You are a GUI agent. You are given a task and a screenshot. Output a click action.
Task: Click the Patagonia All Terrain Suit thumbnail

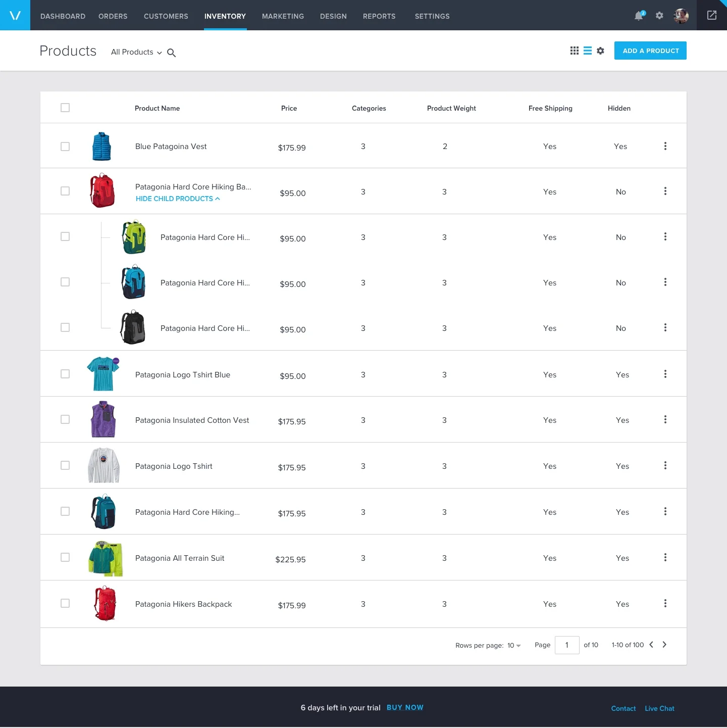point(106,558)
